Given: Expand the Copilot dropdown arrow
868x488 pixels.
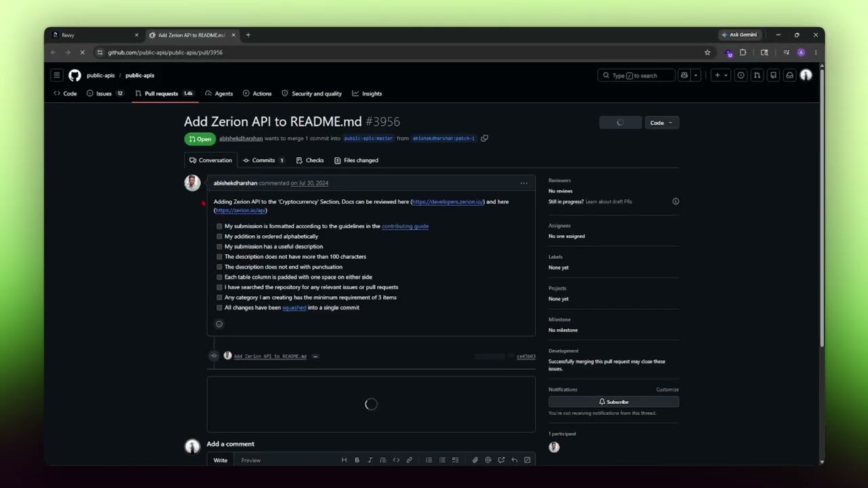Looking at the screenshot, I should pyautogui.click(x=696, y=75).
